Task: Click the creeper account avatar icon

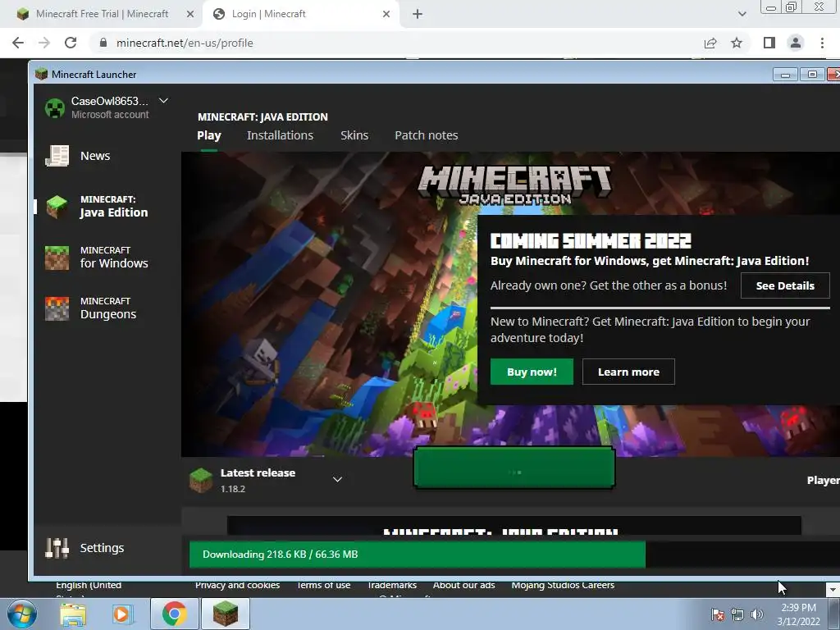Action: pos(55,107)
